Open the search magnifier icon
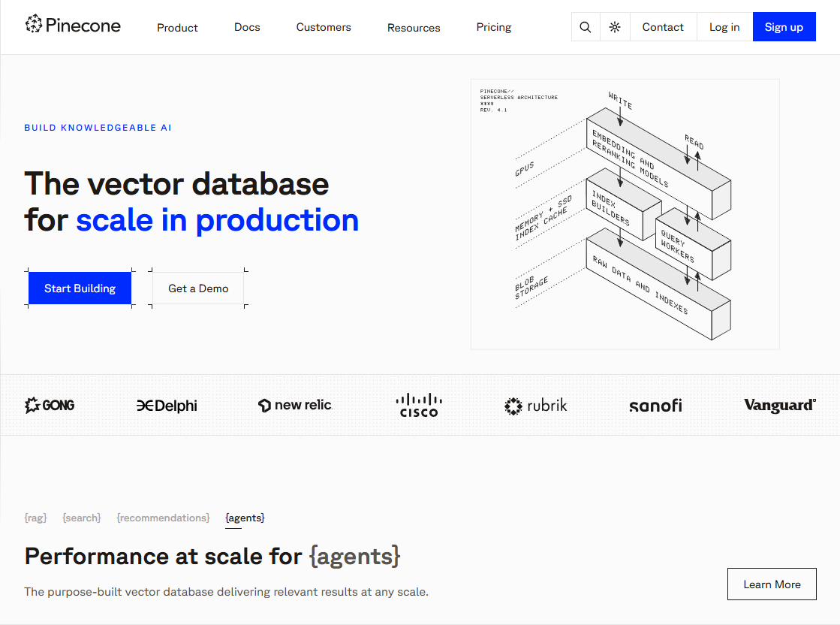840x625 pixels. tap(586, 27)
